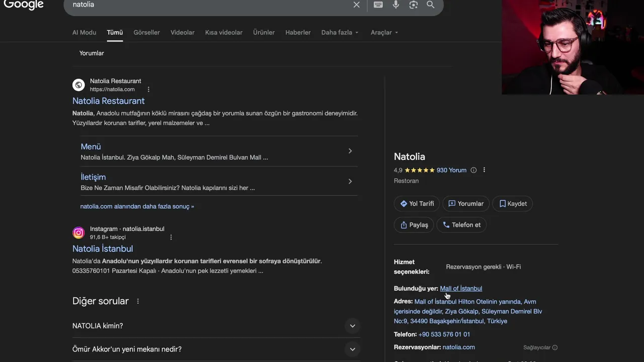
Task: Open the "Araçlar" tools dropdown
Action: tap(384, 33)
